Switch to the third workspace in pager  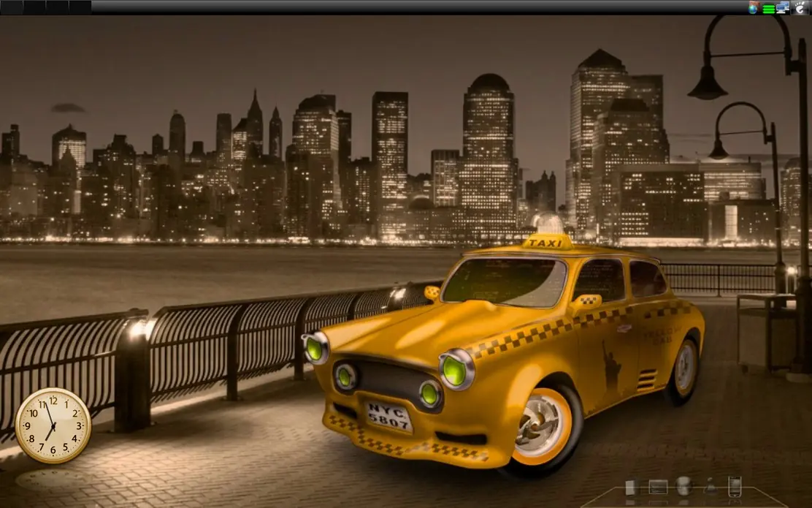58,7
